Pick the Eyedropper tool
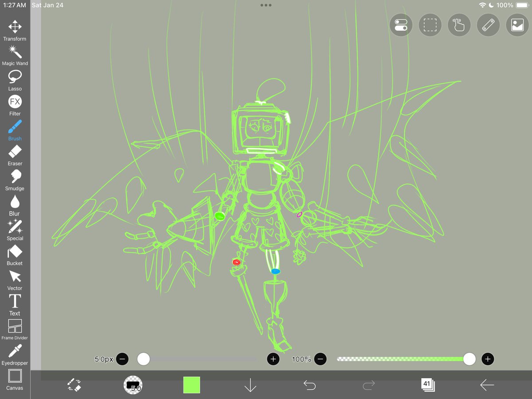 point(15,355)
